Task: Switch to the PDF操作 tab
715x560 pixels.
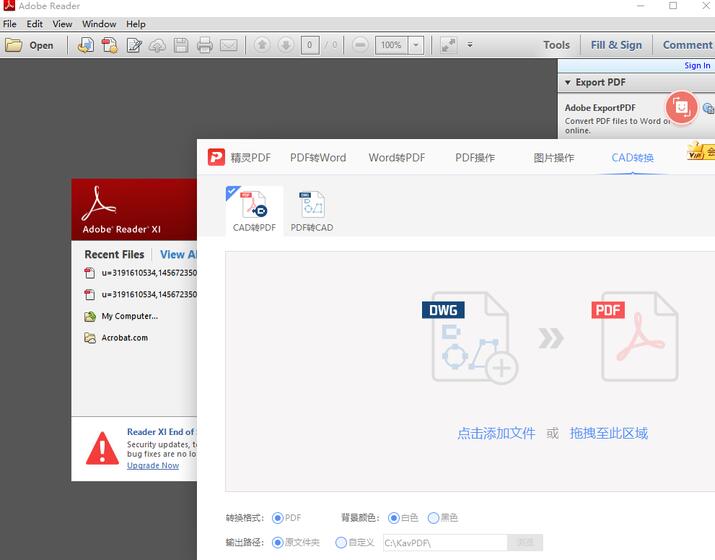Action: (x=475, y=158)
